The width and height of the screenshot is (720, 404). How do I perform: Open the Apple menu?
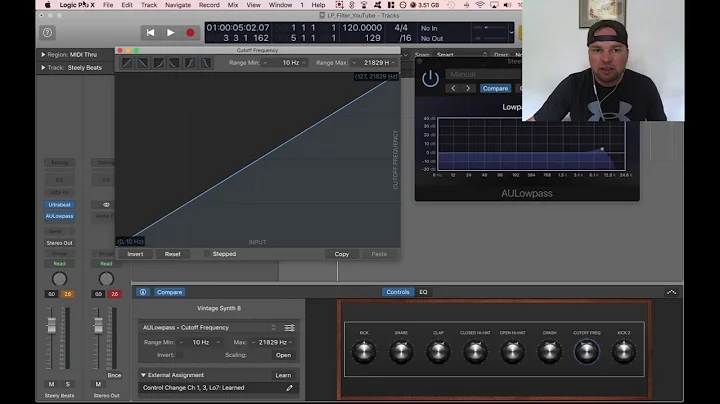tap(48, 5)
